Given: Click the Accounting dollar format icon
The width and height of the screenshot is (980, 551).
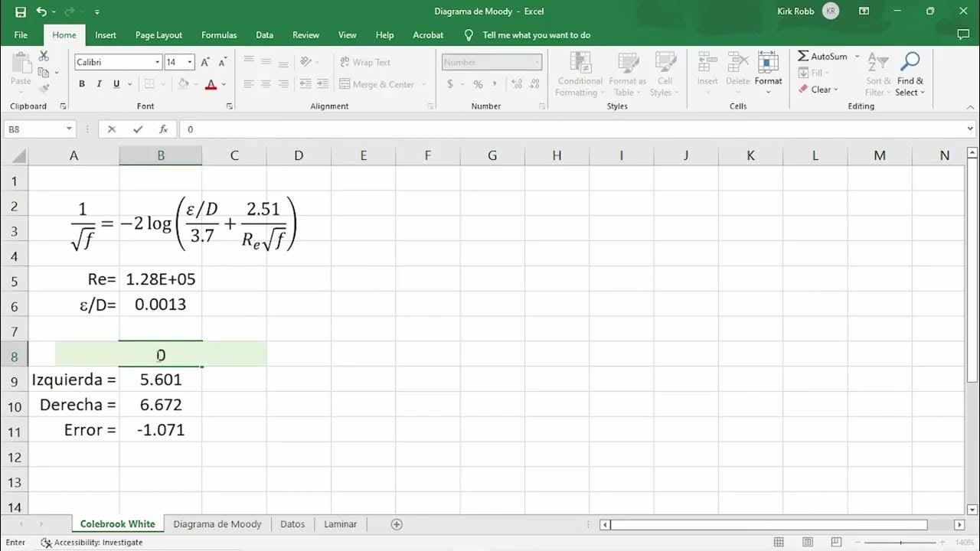Looking at the screenshot, I should (x=450, y=84).
